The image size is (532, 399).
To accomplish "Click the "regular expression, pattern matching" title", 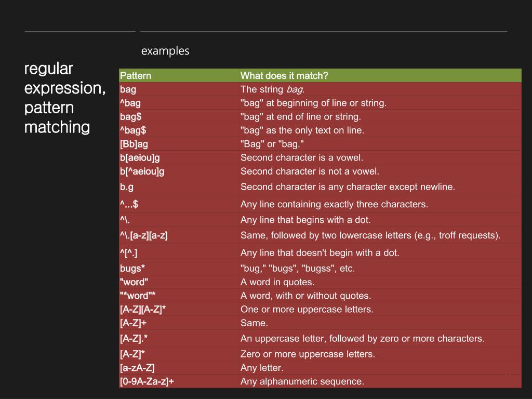I will (x=65, y=98).
